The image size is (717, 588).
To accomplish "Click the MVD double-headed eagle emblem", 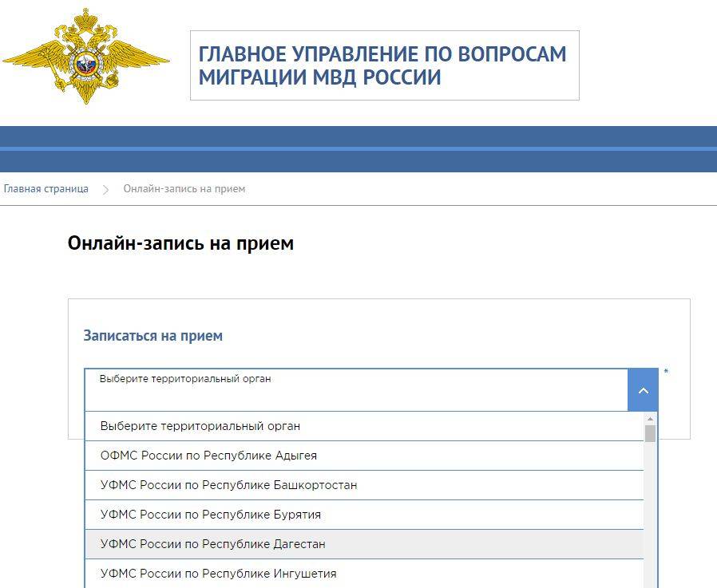I will [x=85, y=56].
